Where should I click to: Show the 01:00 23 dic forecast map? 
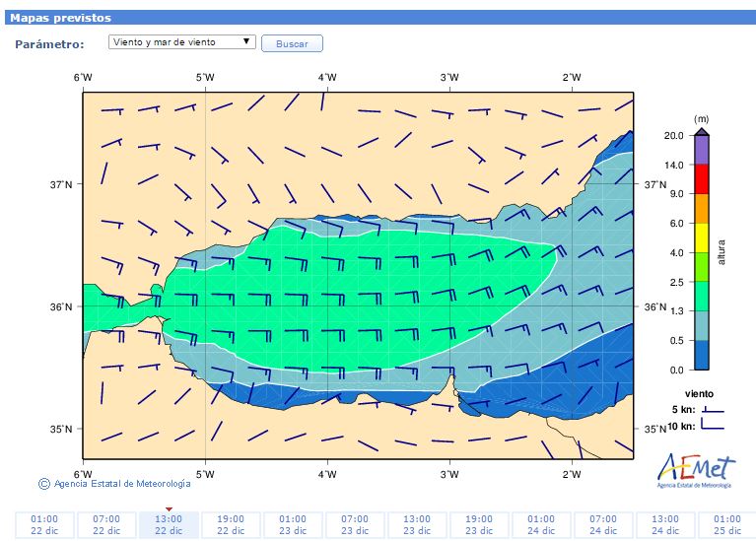[x=293, y=524]
